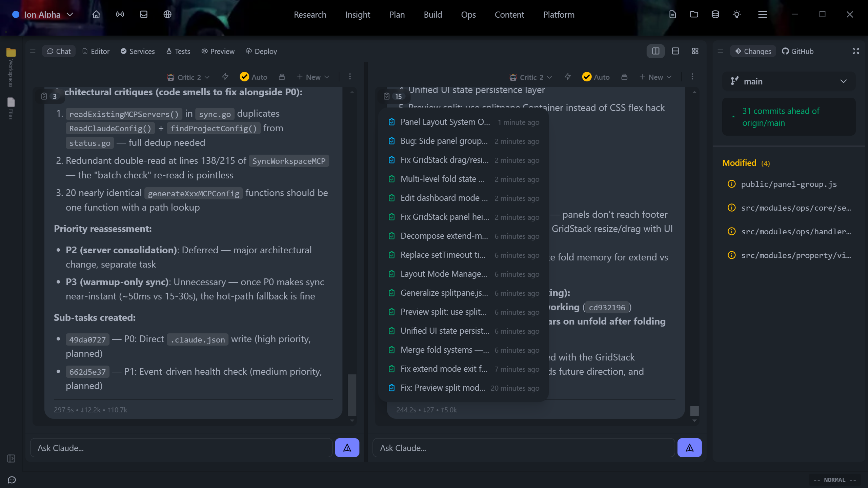868x488 pixels.
Task: Open the task list badge showing 3
Action: coord(49,96)
